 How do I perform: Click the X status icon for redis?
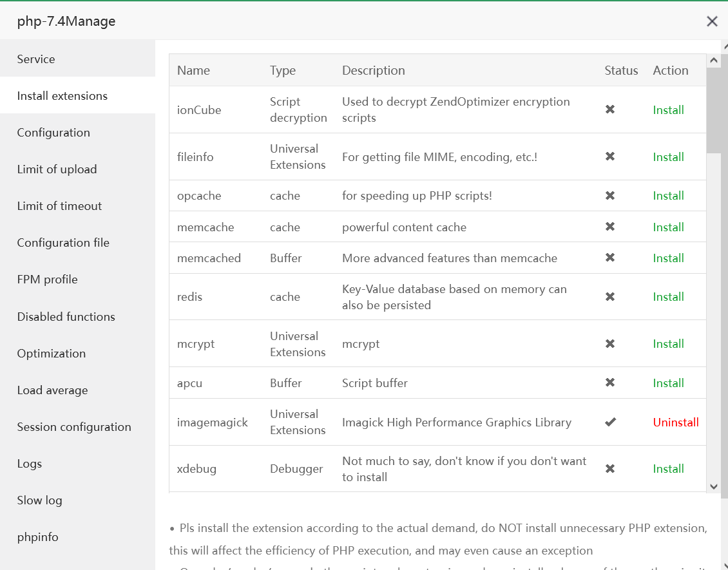[610, 297]
